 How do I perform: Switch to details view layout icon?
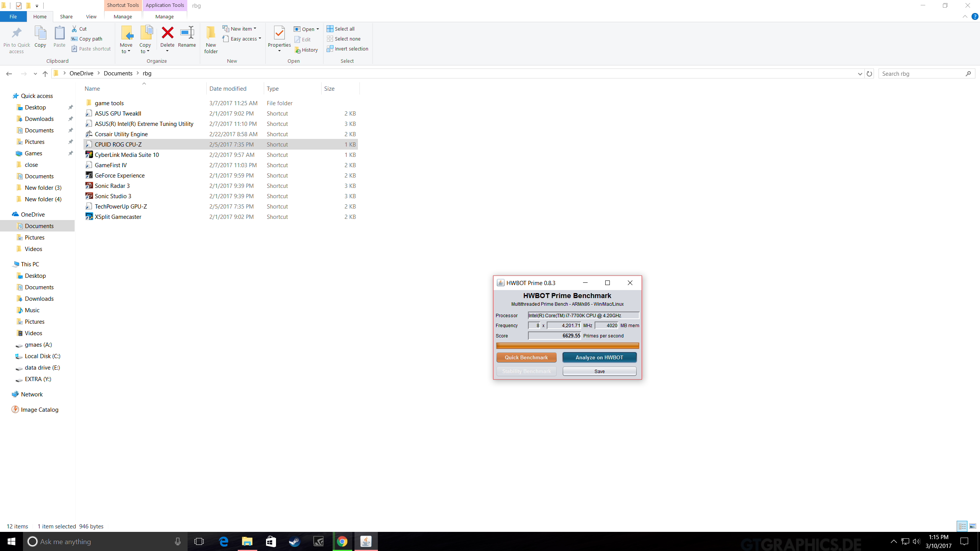pyautogui.click(x=962, y=526)
